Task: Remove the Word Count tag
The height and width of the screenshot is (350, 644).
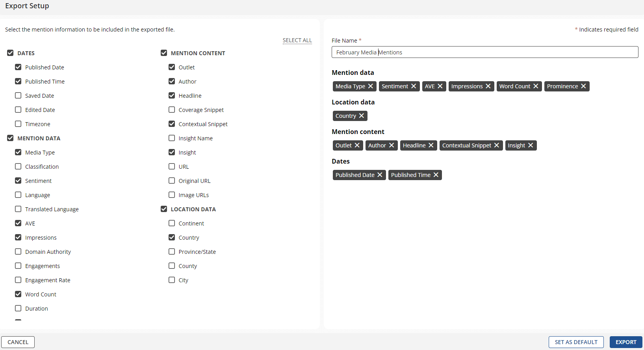Action: click(x=535, y=86)
